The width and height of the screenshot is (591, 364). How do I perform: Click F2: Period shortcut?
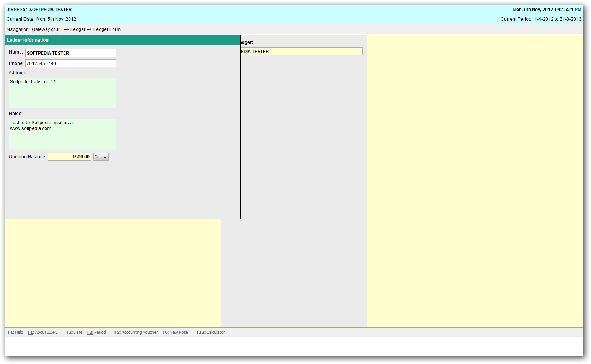point(96,332)
